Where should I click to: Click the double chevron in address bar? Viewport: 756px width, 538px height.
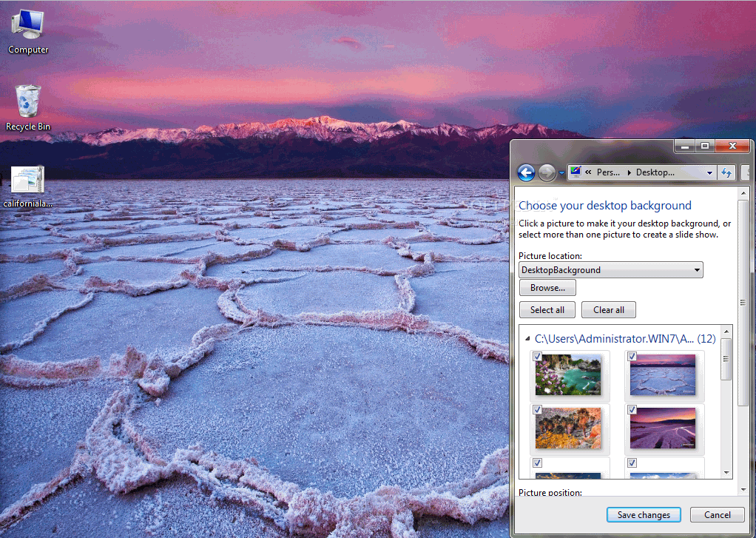588,172
